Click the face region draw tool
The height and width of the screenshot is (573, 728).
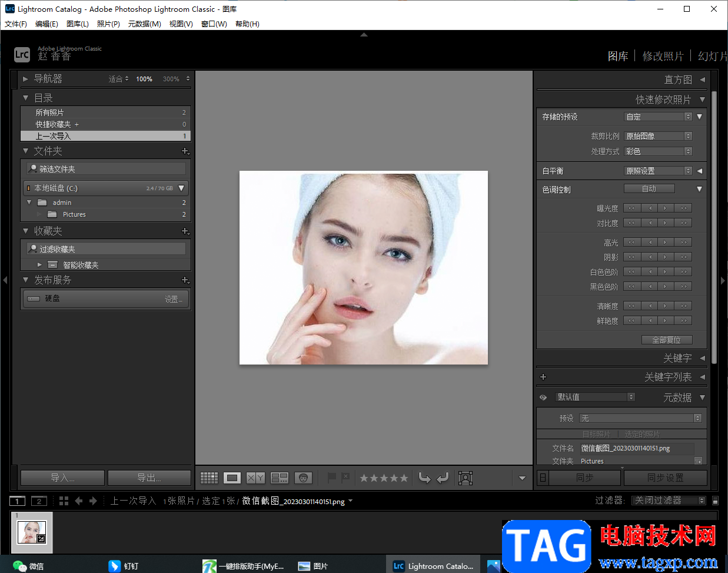466,478
